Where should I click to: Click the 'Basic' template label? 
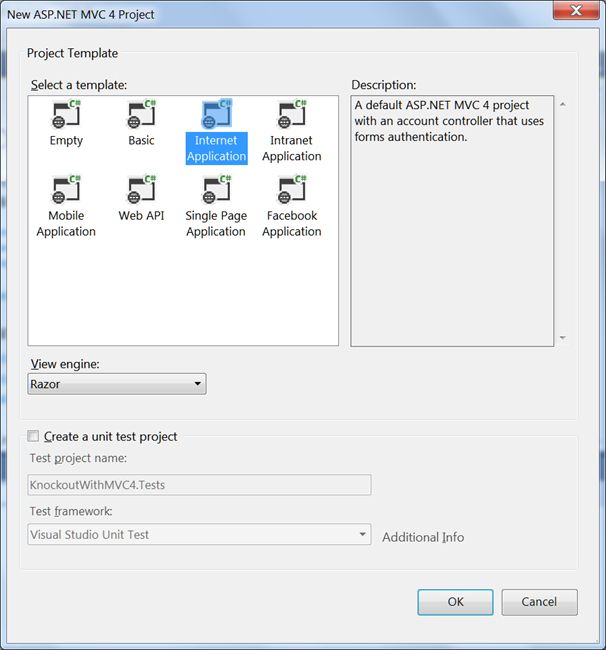point(141,141)
